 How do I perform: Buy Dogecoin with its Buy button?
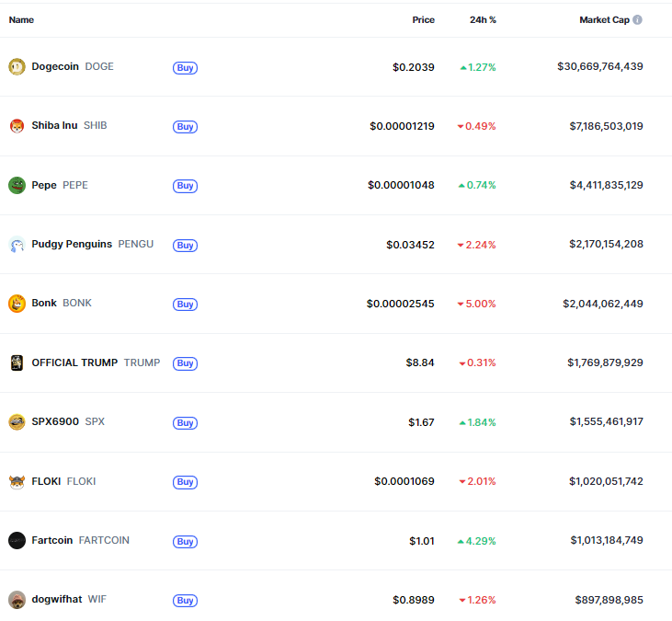185,68
